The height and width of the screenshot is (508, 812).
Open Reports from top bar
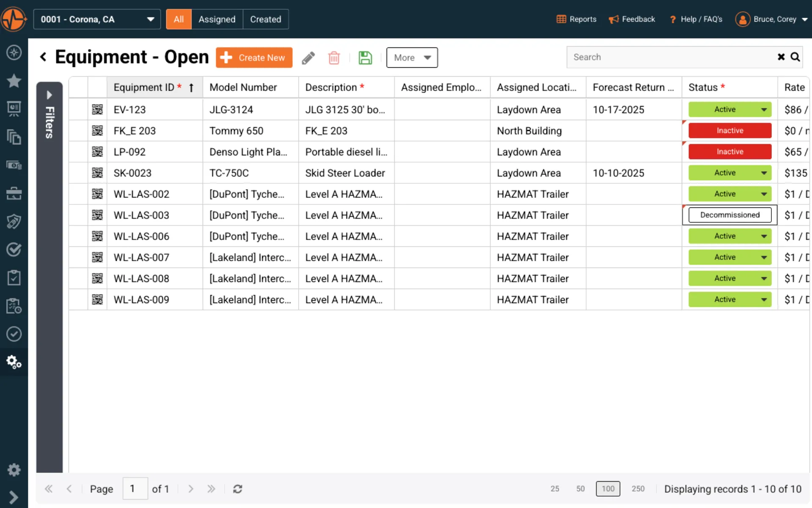576,19
